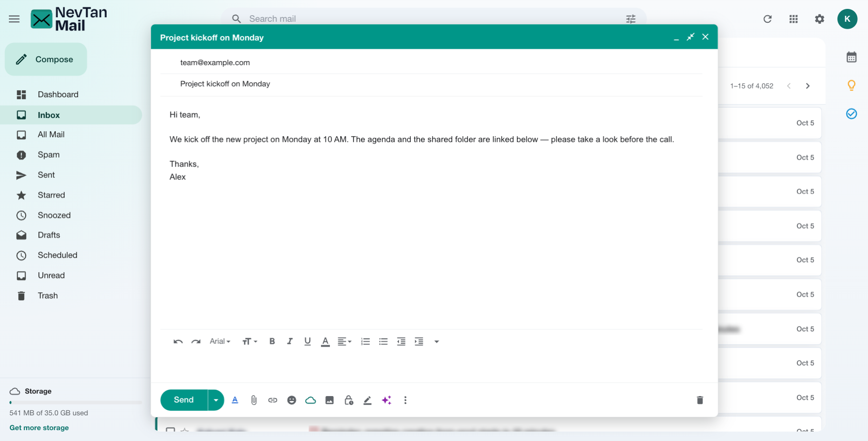
Task: Insert a link
Action: tap(273, 400)
